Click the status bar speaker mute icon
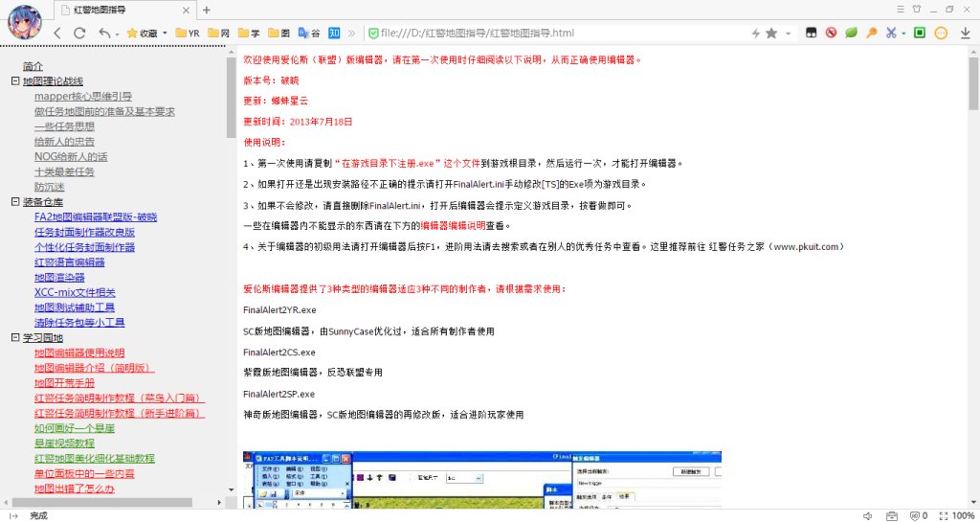980x523 pixels. (x=867, y=516)
